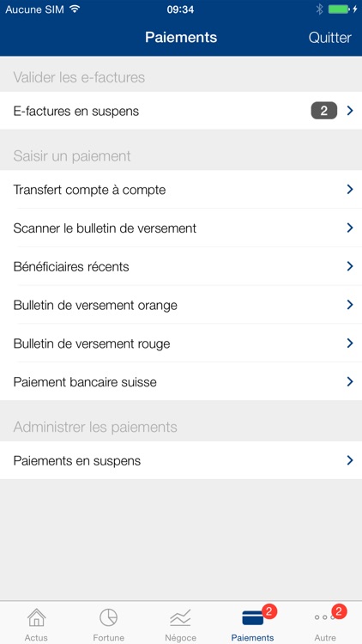Choose Bulletin de versement rouge
This screenshot has height=644, width=362.
pyautogui.click(x=181, y=343)
